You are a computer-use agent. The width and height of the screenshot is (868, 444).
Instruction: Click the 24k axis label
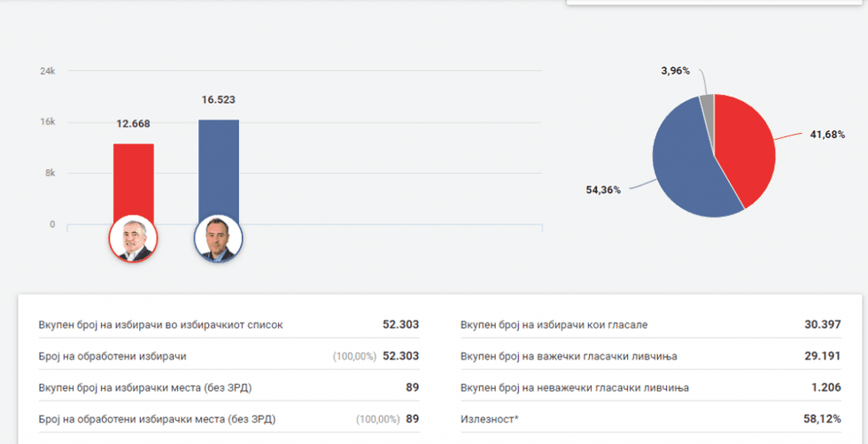click(48, 71)
